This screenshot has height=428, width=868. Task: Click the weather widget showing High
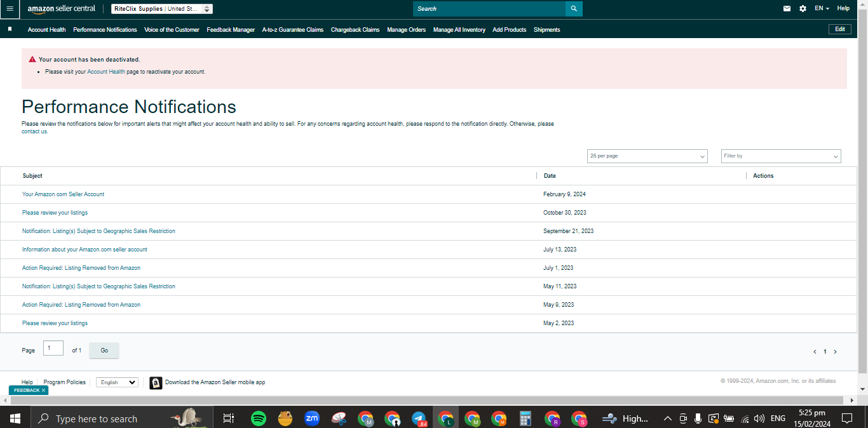(625, 418)
